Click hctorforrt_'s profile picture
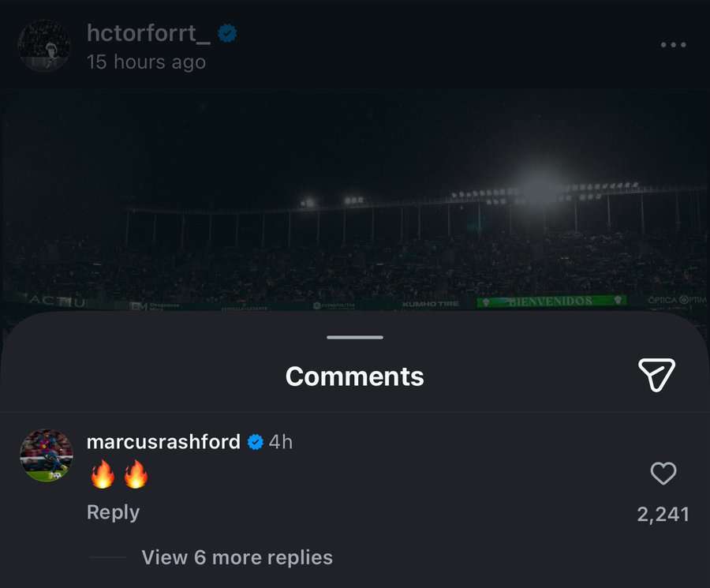 point(45,45)
